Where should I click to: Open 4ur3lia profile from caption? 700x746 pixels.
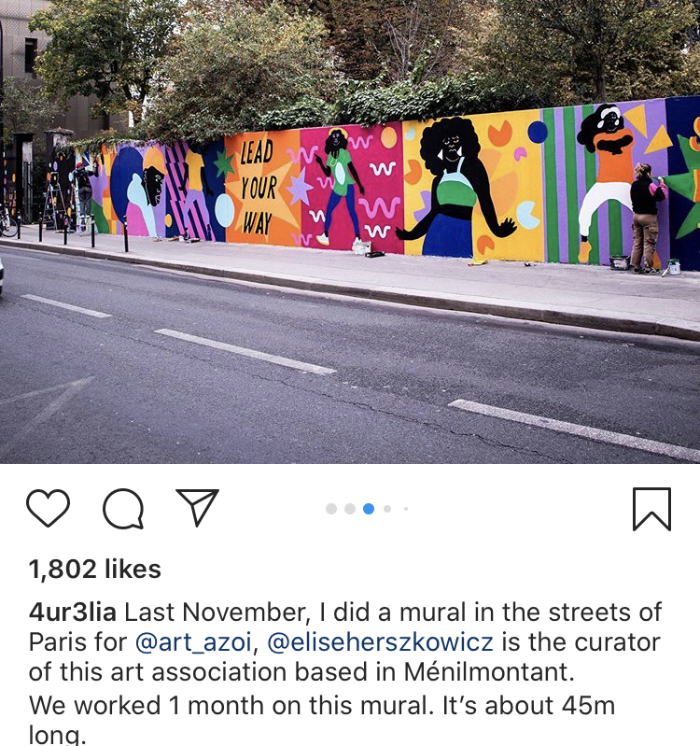click(x=72, y=612)
